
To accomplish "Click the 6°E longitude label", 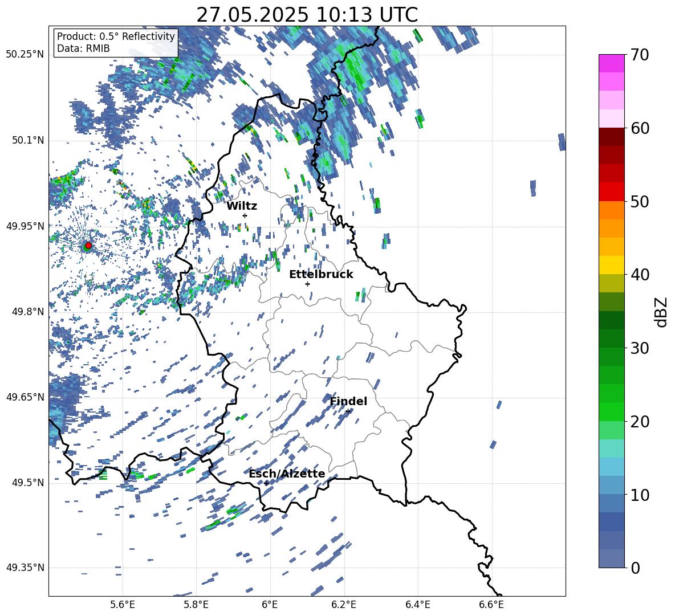I will click(270, 605).
